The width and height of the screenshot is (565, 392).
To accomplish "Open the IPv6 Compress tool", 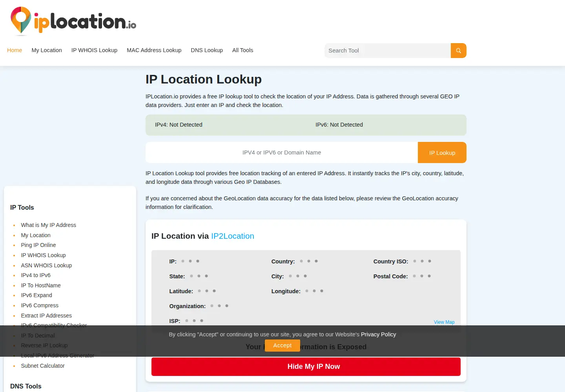I will pos(40,305).
